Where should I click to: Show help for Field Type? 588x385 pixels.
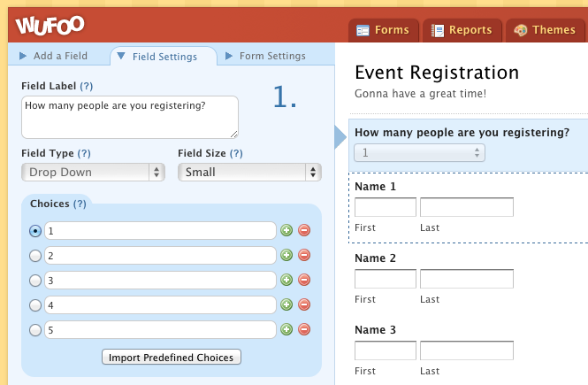[x=84, y=153]
